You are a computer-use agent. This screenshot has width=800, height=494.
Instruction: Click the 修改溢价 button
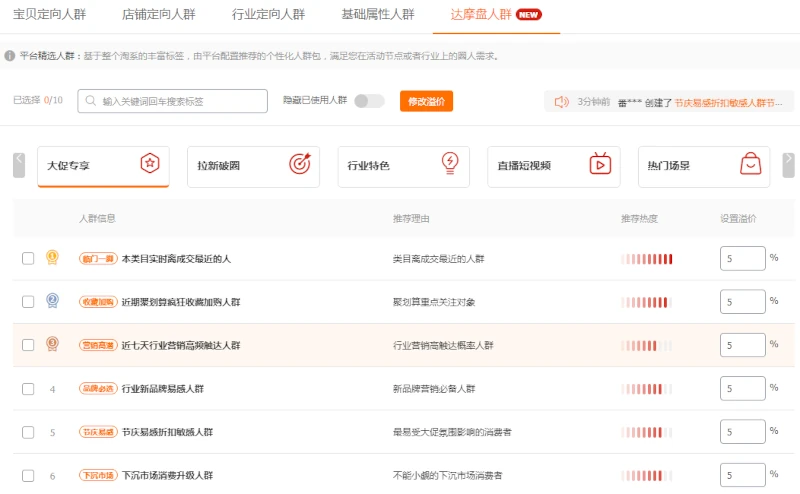pos(426,101)
